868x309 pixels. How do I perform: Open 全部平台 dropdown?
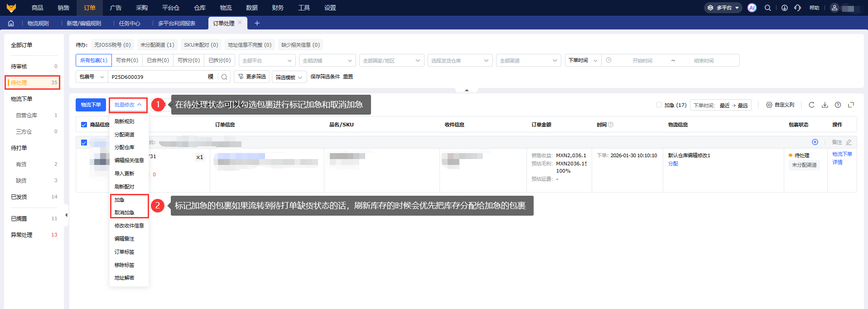pos(267,60)
